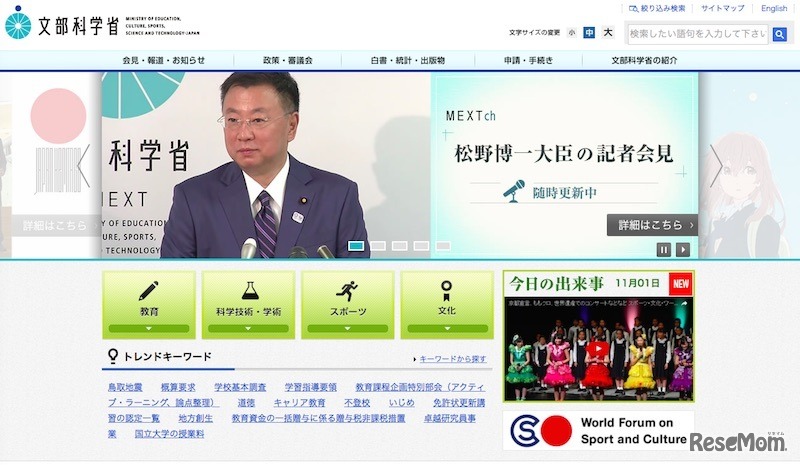The height and width of the screenshot is (465, 800).
Task: Open the 文部科学省の紹介 menu
Action: pyautogui.click(x=644, y=60)
